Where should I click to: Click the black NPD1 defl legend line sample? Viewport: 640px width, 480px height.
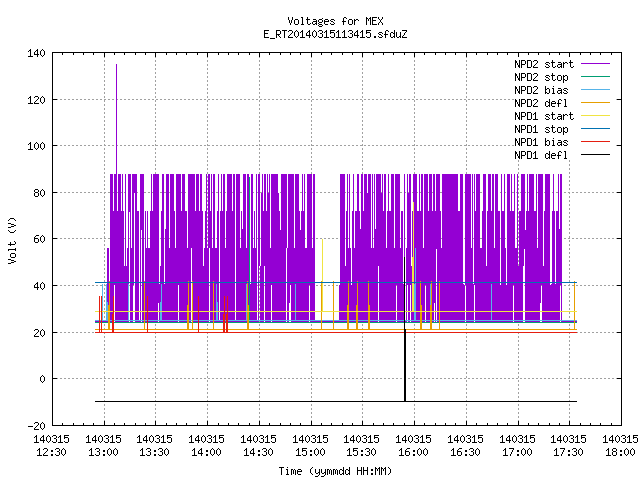pos(595,155)
